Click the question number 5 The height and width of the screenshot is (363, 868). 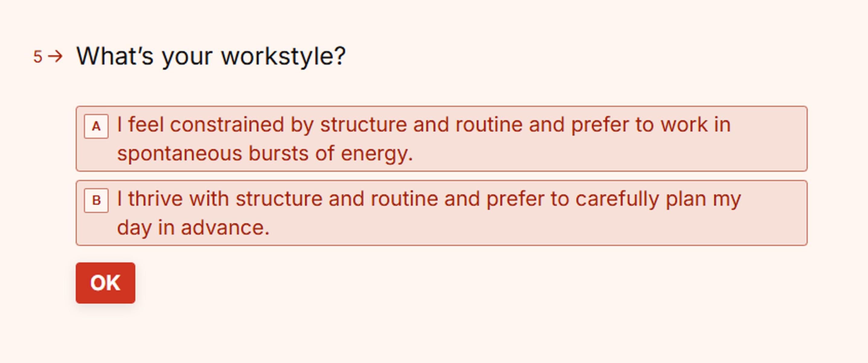[38, 57]
